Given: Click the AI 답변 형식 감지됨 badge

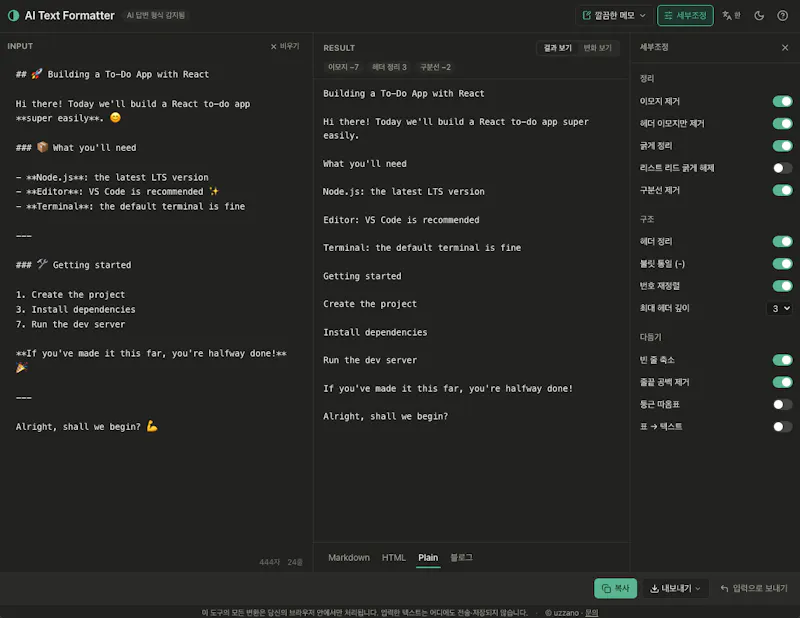Looking at the screenshot, I should click(156, 16).
